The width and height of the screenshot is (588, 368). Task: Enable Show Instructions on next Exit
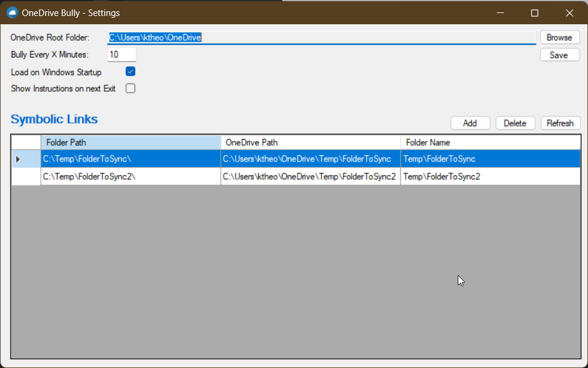(x=130, y=88)
